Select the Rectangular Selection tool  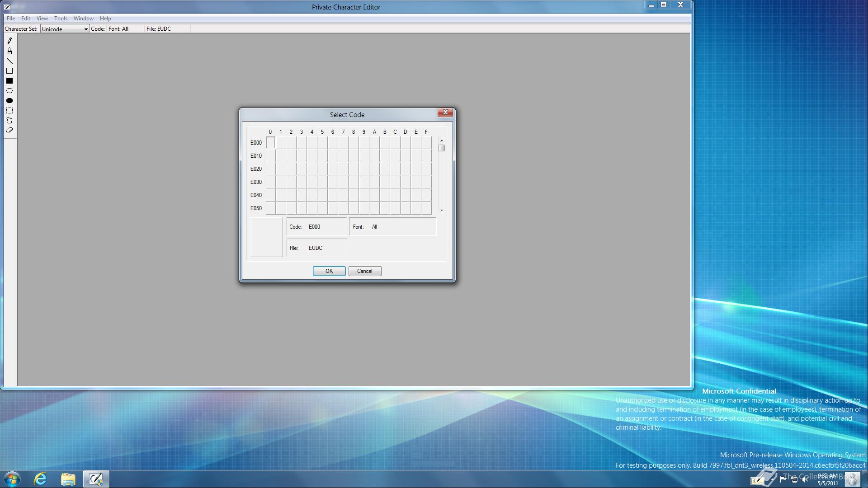[9, 111]
